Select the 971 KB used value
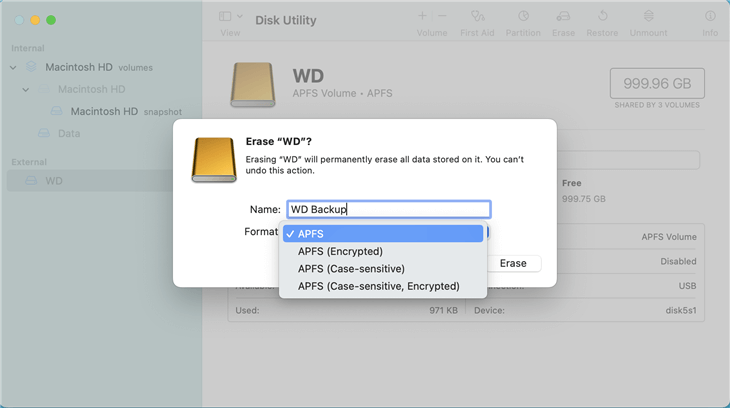This screenshot has height=408, width=730. 443,310
